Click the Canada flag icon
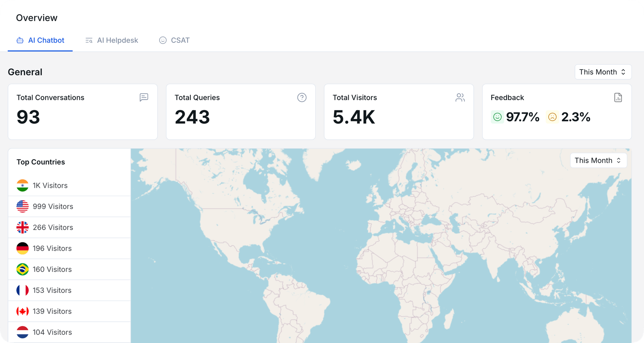The image size is (644, 343). tap(23, 311)
